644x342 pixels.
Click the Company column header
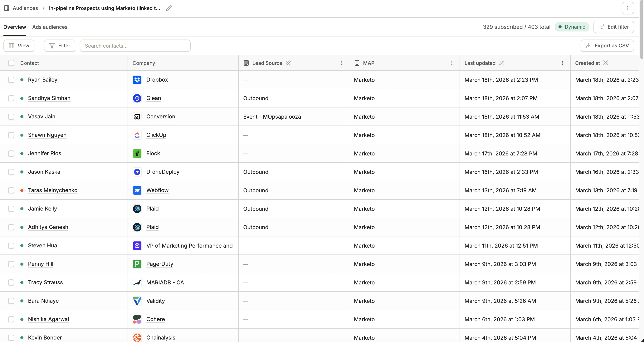pyautogui.click(x=144, y=63)
